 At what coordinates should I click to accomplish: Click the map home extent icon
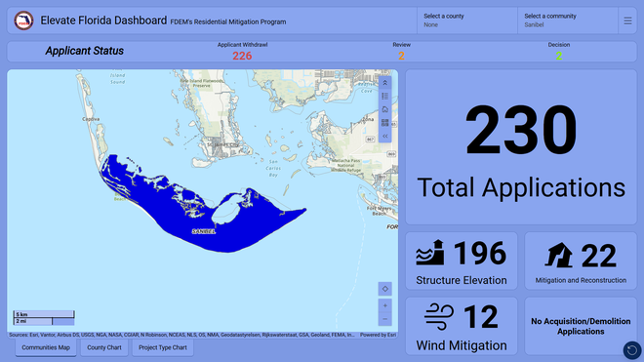pos(384,109)
